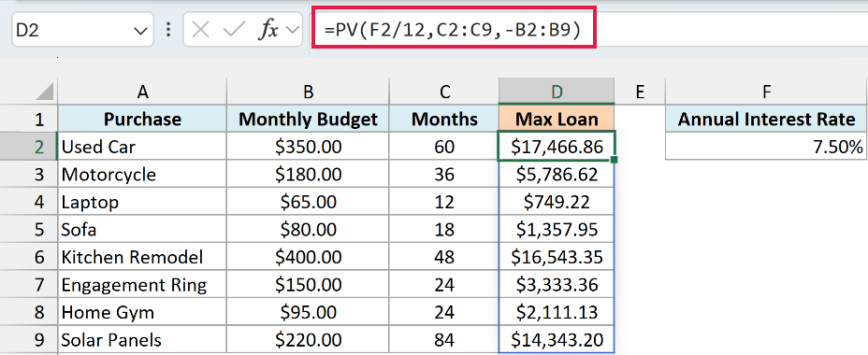
Task: Select the 84 months cell
Action: [x=444, y=339]
